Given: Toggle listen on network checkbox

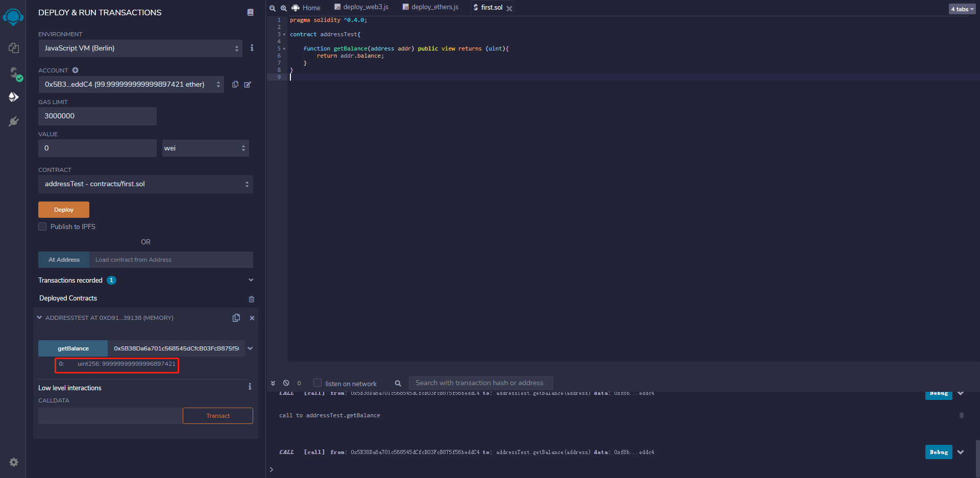Looking at the screenshot, I should click(x=317, y=383).
